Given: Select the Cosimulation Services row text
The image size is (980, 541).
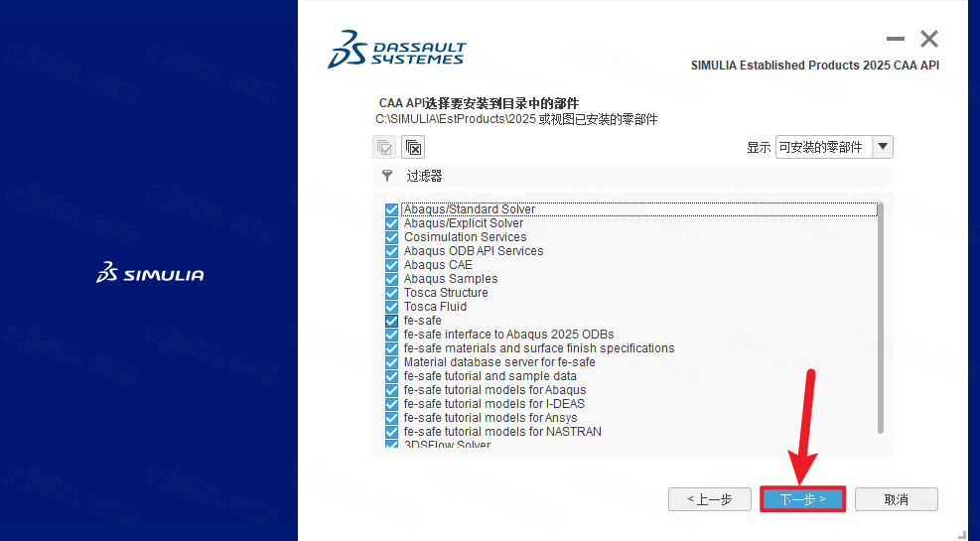Looking at the screenshot, I should click(x=465, y=237).
